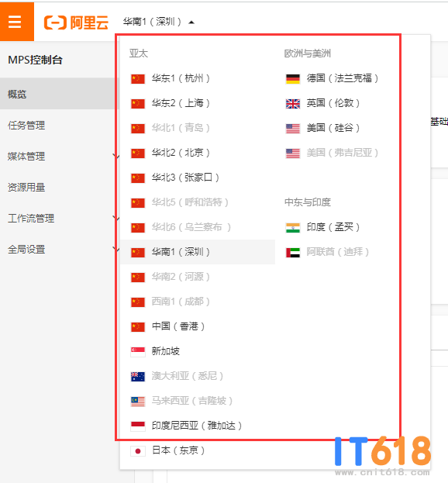Click the China flag beside 深圳
The image size is (448, 483).
click(x=138, y=253)
